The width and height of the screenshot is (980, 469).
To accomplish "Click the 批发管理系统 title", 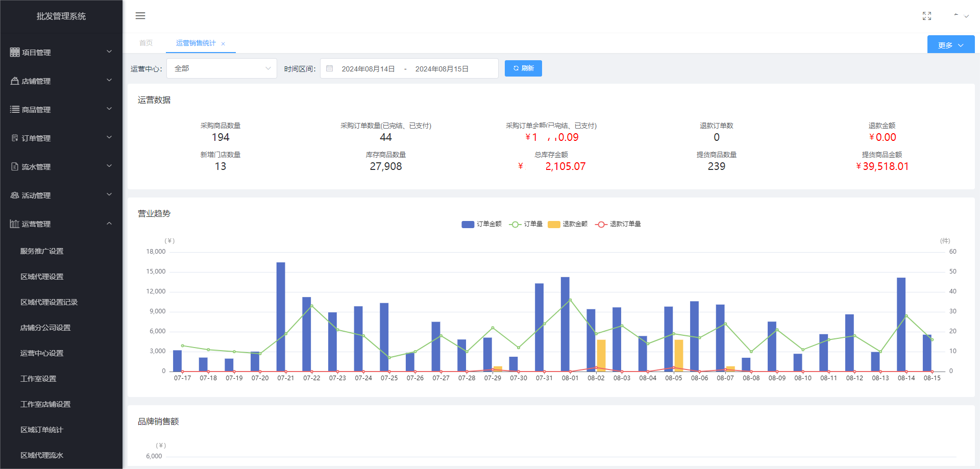I will pos(61,16).
